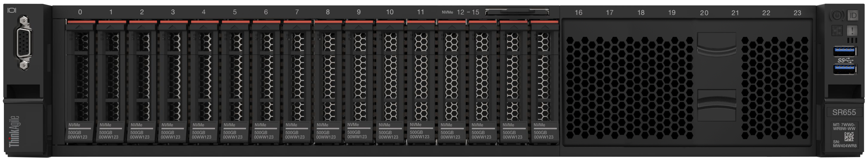Toggle the ID locator button
This screenshot has width=868, height=161.
coord(853,16)
